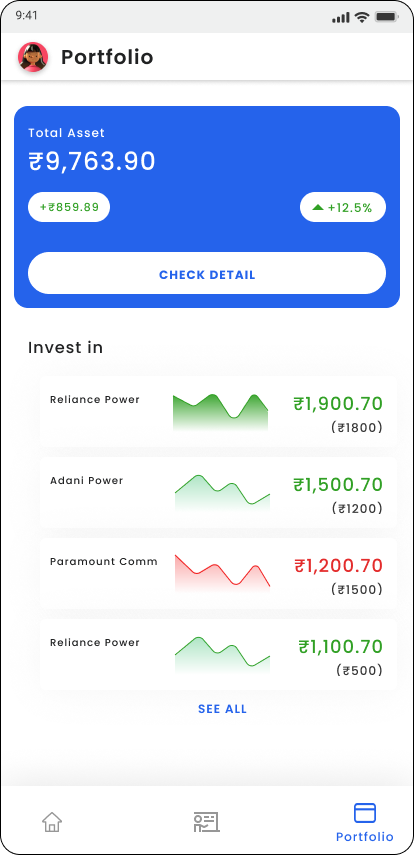Tap the Total Asset ₹9,763.90 amount
This screenshot has width=414, height=855.
pyautogui.click(x=92, y=161)
